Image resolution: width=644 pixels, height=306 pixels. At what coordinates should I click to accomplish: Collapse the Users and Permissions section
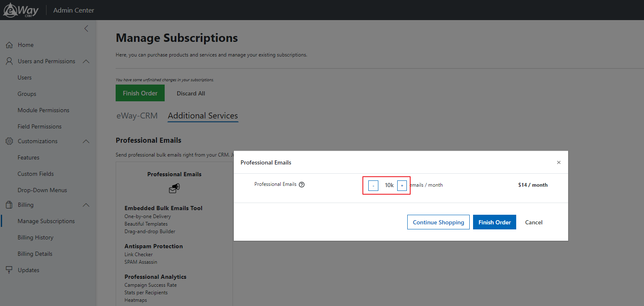pos(86,61)
